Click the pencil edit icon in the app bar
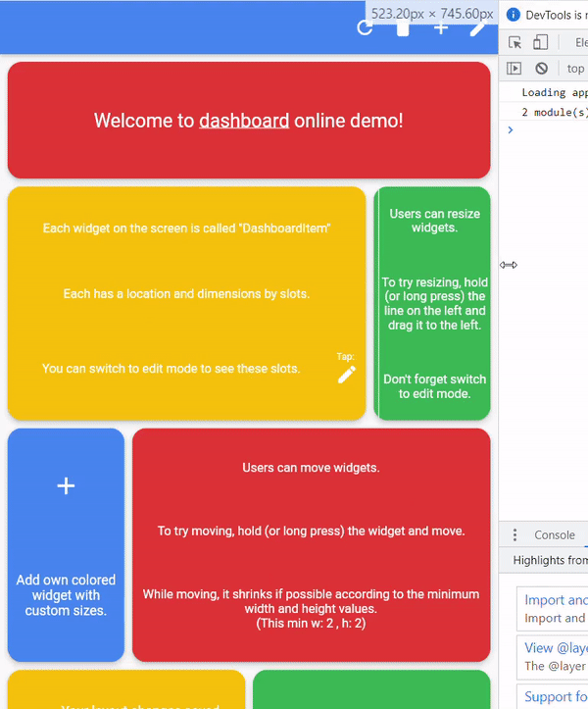Viewport: 588px width, 709px height. click(478, 27)
